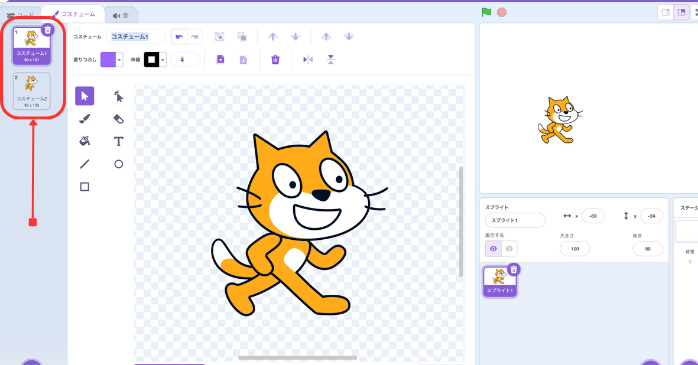Image resolution: width=698 pixels, height=365 pixels.
Task: Click the Ungroup objects icon
Action: [x=242, y=37]
